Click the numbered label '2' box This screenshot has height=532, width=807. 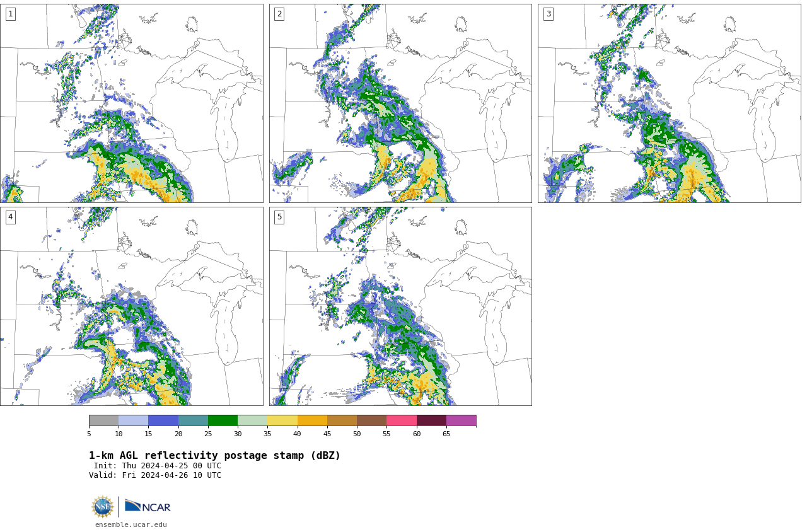coord(279,14)
